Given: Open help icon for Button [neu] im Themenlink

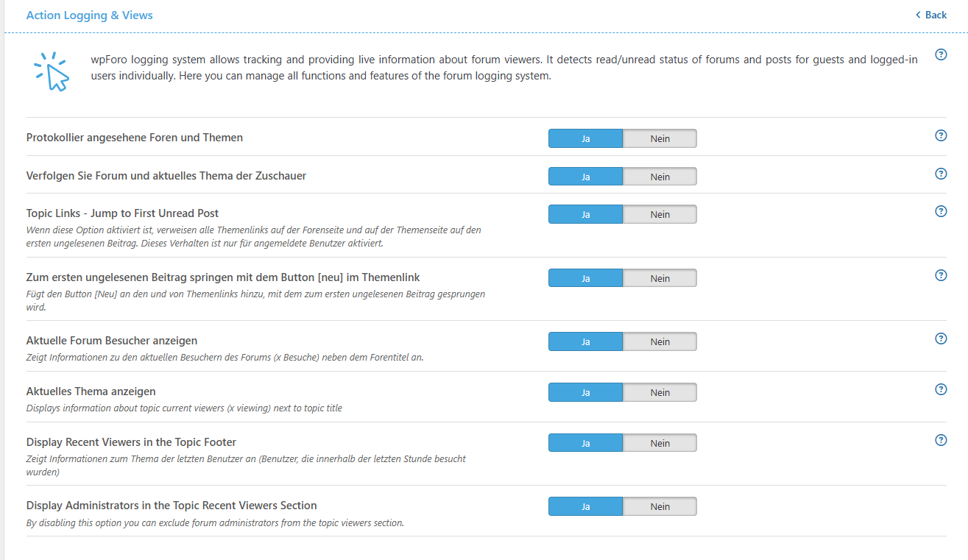Looking at the screenshot, I should click(x=940, y=275).
